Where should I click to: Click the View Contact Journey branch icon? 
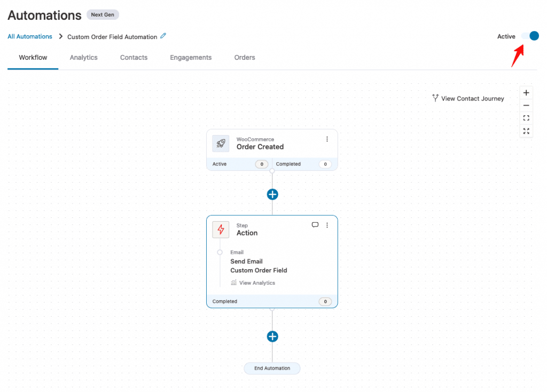[x=435, y=98]
